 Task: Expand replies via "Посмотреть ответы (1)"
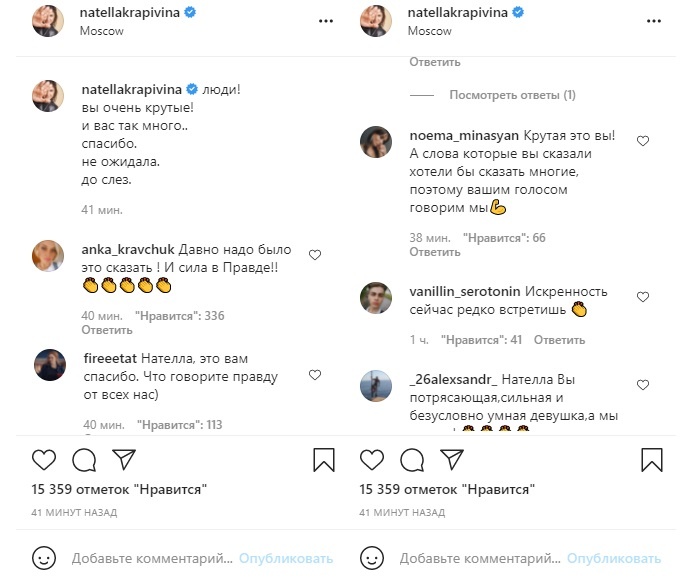point(512,95)
